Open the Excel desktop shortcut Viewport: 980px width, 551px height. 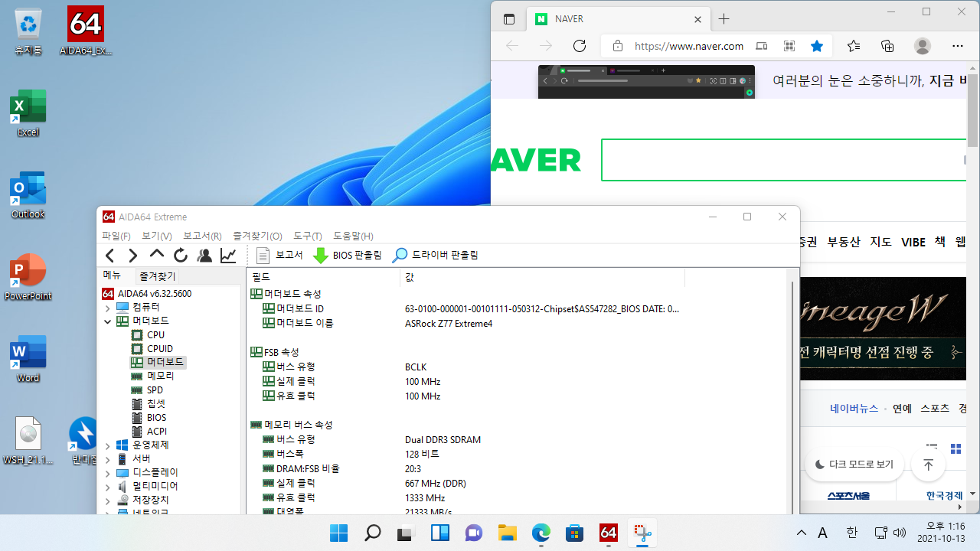point(28,113)
